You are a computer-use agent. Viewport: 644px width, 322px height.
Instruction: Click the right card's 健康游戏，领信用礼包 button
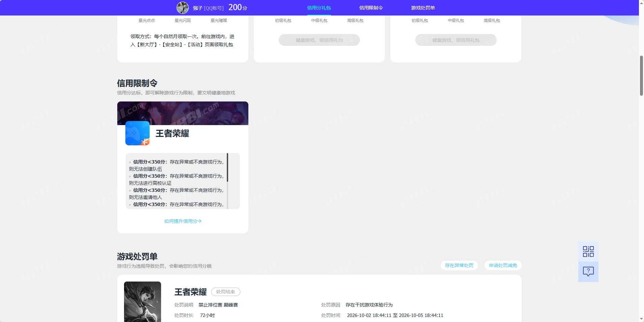point(456,40)
